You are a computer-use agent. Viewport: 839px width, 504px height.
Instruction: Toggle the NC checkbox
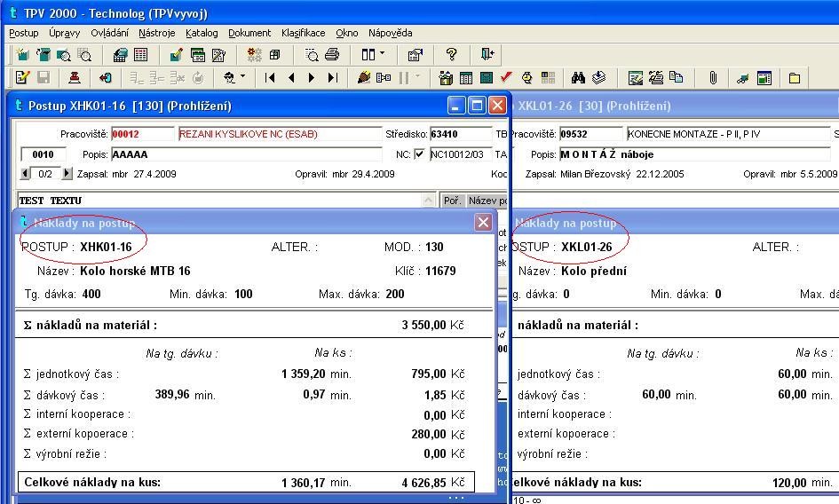[x=419, y=154]
